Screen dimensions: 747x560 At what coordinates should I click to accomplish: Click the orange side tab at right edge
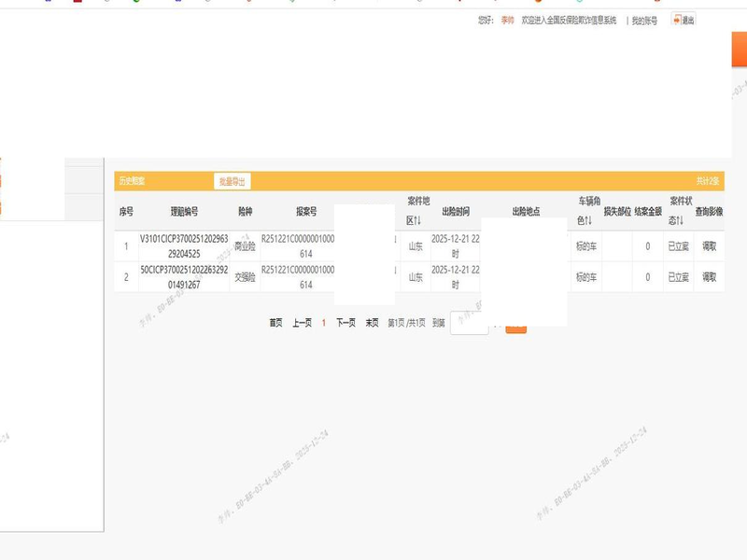pos(738,49)
